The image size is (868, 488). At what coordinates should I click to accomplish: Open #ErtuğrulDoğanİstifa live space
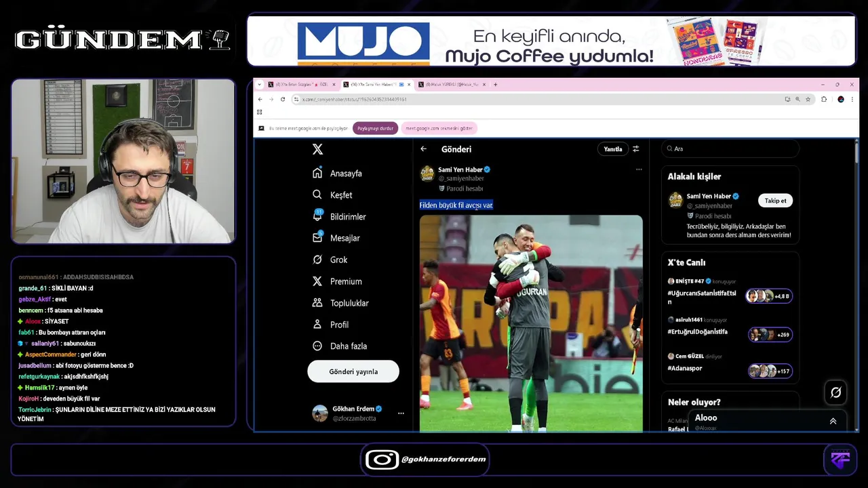[x=698, y=331]
